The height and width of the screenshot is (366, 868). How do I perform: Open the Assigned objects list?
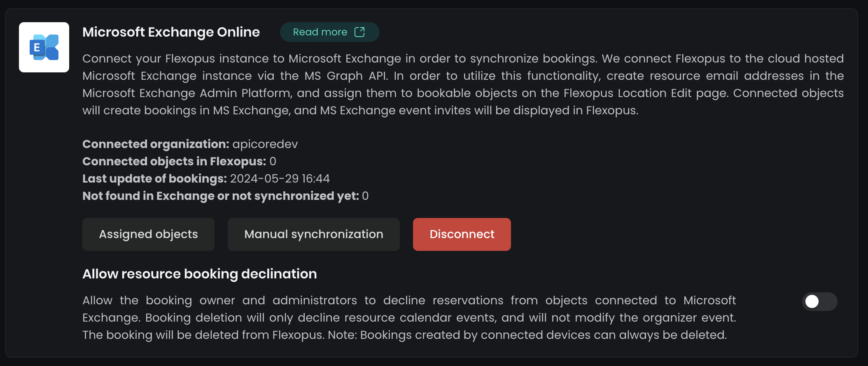pyautogui.click(x=148, y=234)
